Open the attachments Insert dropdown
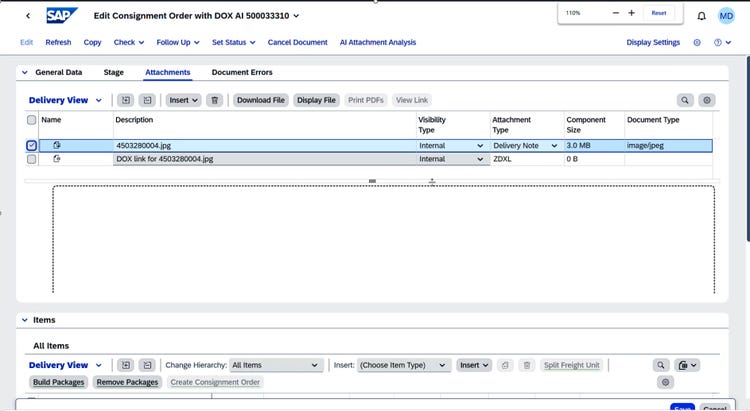The image size is (750, 411). (184, 100)
